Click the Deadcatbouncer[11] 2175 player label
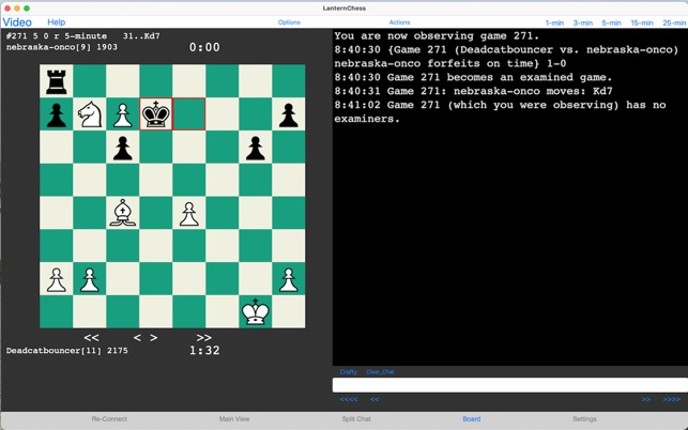 [67, 351]
